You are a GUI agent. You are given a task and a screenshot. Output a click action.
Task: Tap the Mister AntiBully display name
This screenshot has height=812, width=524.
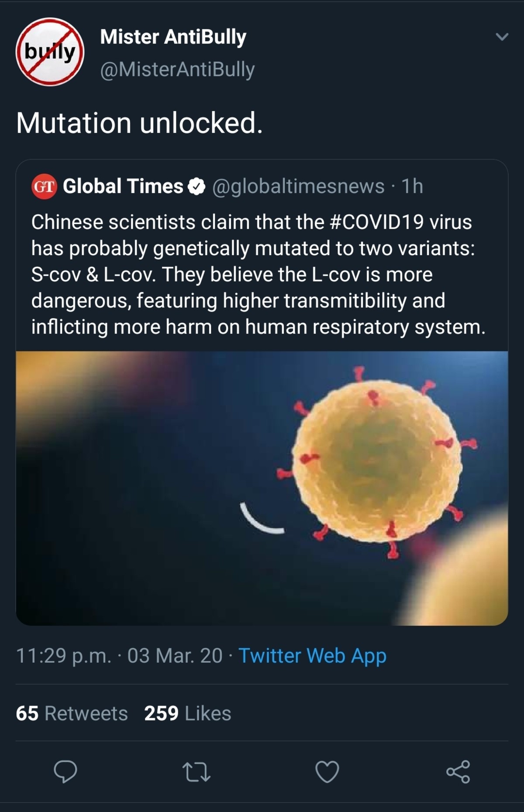[173, 37]
